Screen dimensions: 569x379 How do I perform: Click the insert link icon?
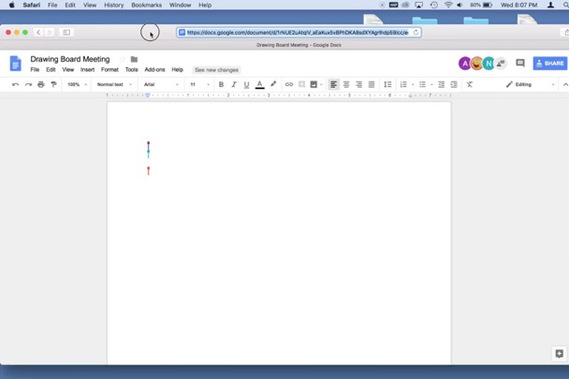point(289,85)
